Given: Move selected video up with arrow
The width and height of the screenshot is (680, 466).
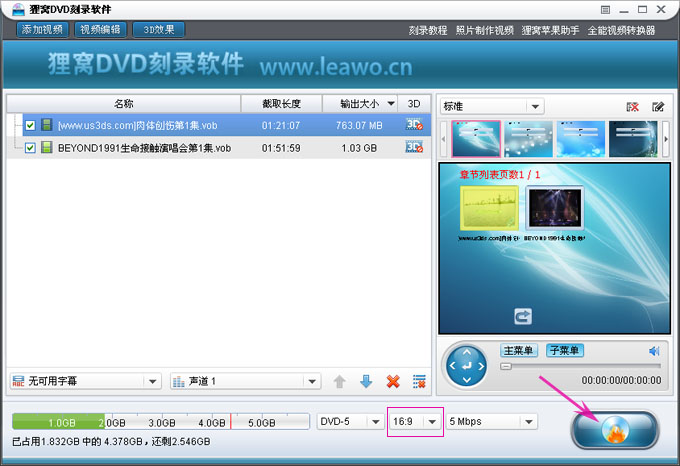Looking at the screenshot, I should pos(340,381).
